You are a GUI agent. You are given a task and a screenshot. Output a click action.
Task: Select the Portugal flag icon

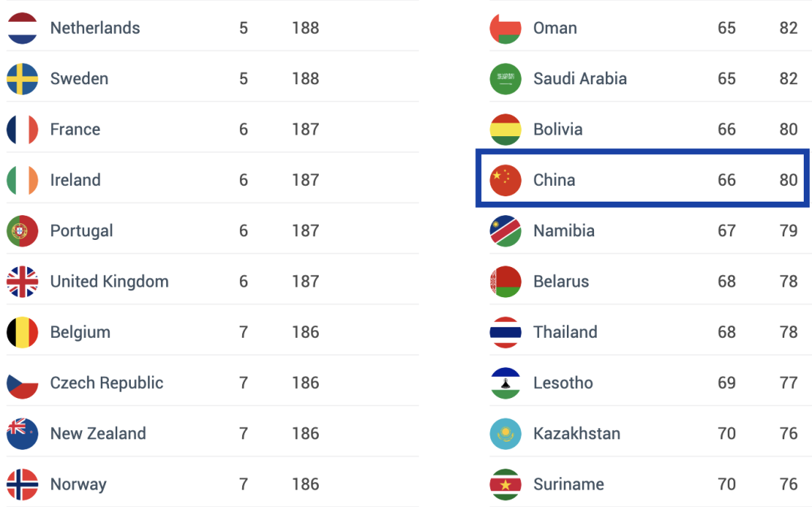click(23, 231)
